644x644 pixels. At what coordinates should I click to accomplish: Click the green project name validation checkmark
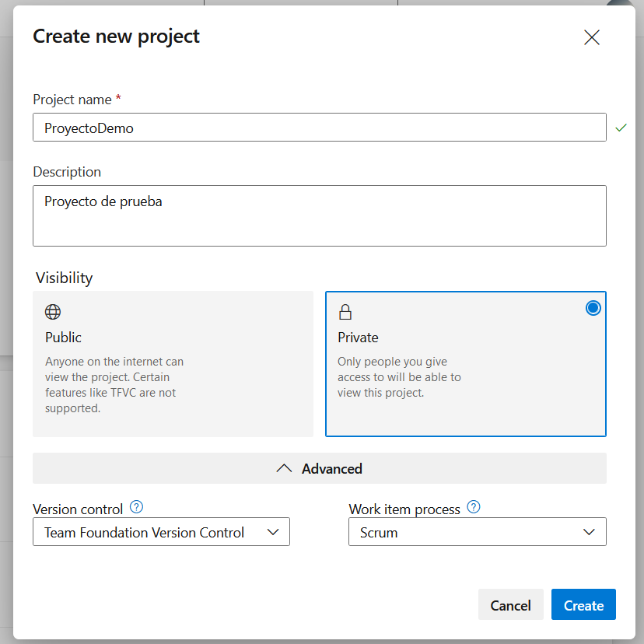click(621, 128)
